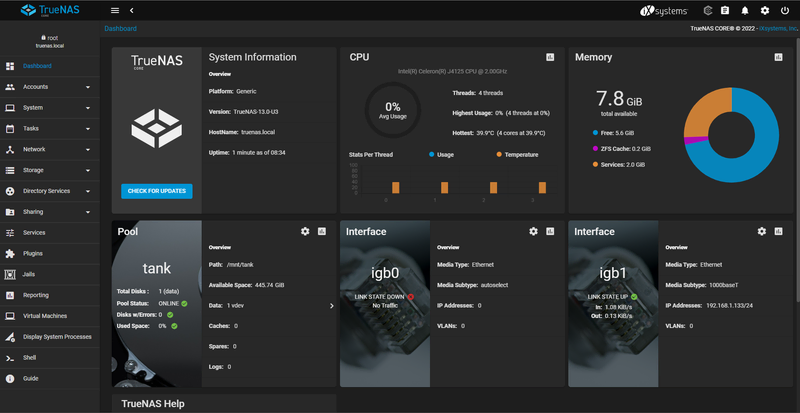Expand the System menu arrow
Screen dimensions: 800x413
coord(88,108)
